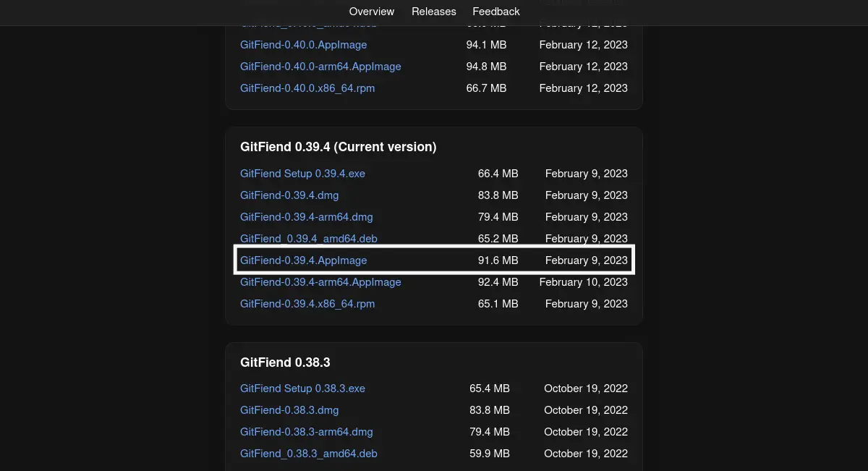868x471 pixels.
Task: Go to the Releases tab
Action: pos(434,12)
